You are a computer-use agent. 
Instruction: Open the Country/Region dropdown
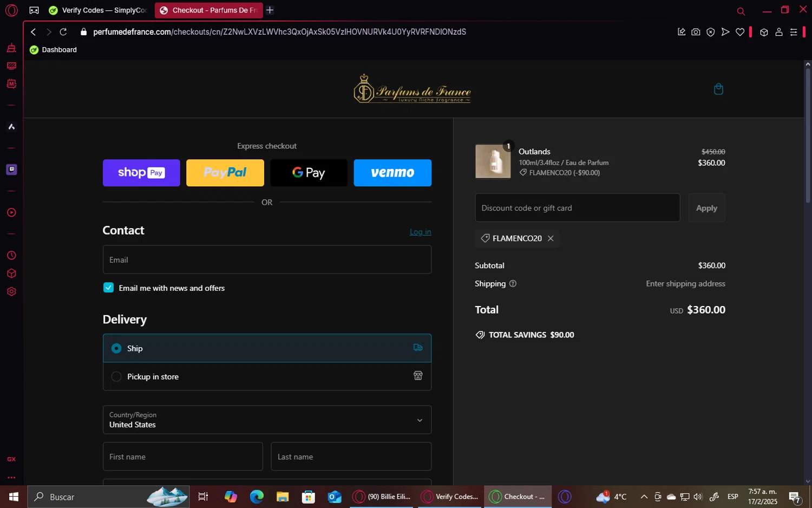267,420
